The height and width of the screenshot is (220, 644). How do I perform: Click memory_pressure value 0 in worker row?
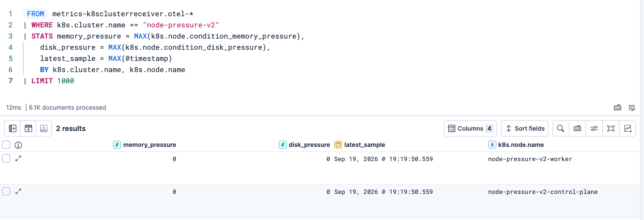pos(174,159)
